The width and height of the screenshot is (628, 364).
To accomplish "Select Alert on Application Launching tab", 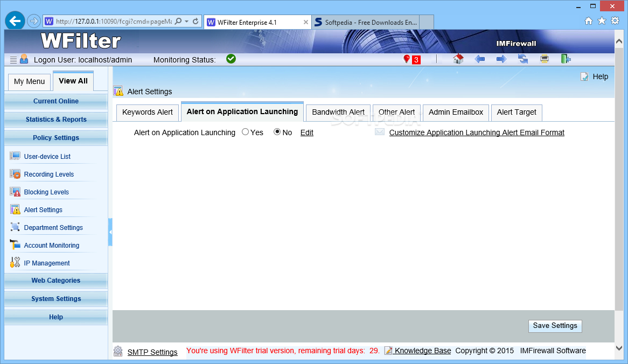I will point(242,111).
